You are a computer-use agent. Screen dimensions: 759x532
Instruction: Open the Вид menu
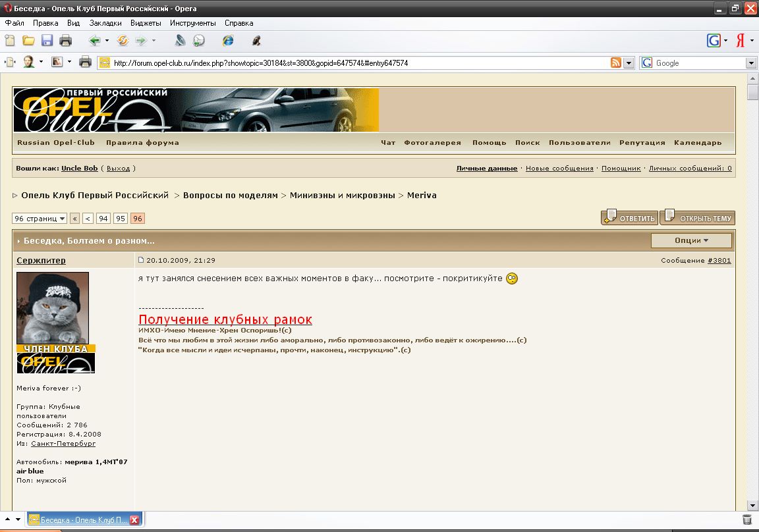(x=74, y=23)
